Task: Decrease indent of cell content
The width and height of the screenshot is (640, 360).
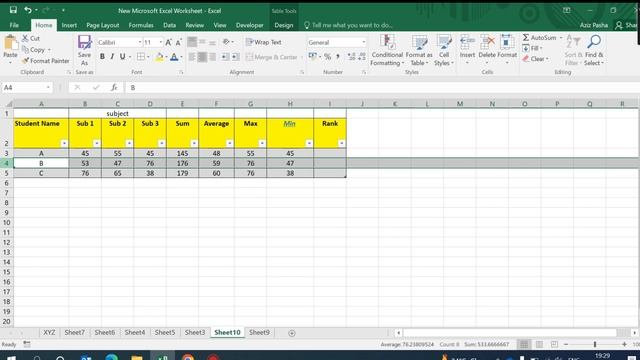Action: pyautogui.click(x=225, y=57)
